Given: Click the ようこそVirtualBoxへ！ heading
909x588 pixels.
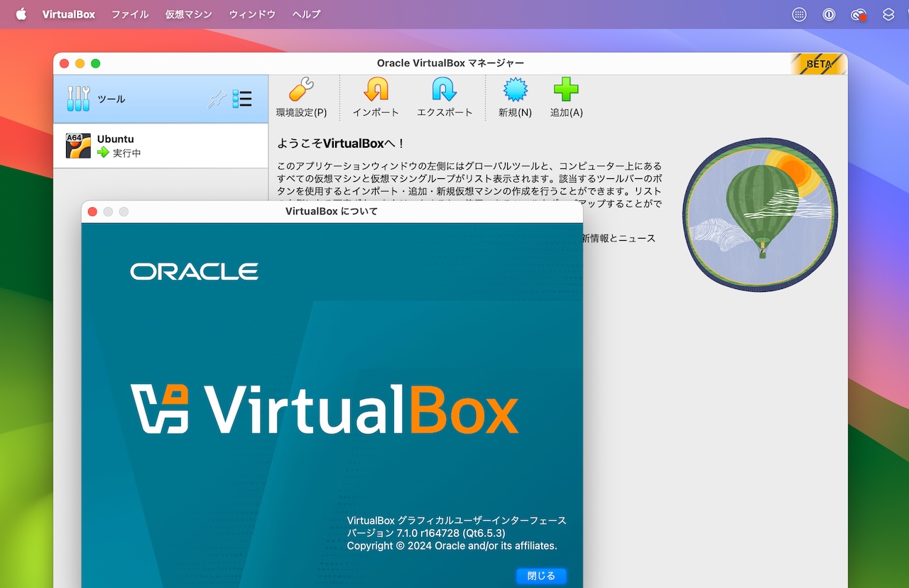Looking at the screenshot, I should (x=341, y=143).
